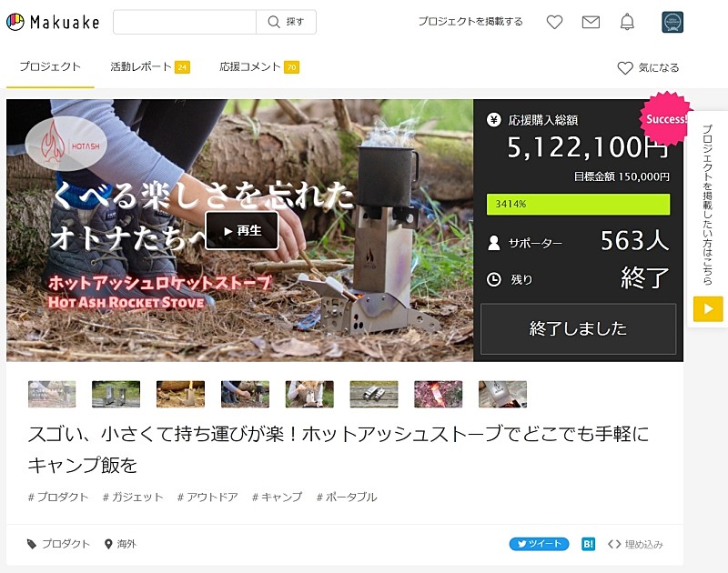The height and width of the screenshot is (573, 728).
Task: Share via the ツイート button
Action: click(x=539, y=544)
